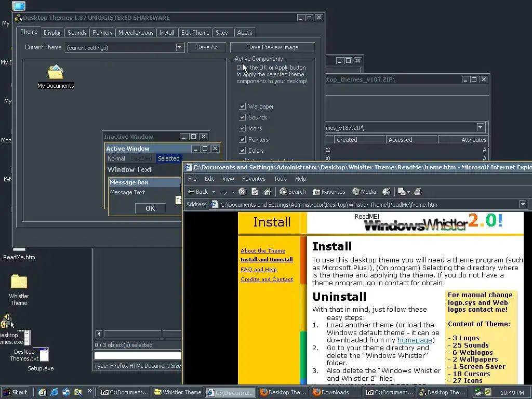Expand the path dropdown in ZIP window
532x399 pixels.
tap(480, 127)
